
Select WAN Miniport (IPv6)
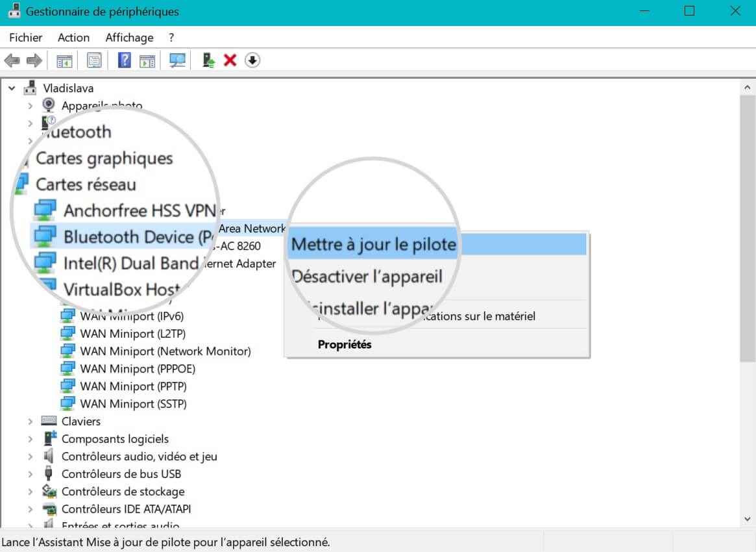[x=132, y=316]
